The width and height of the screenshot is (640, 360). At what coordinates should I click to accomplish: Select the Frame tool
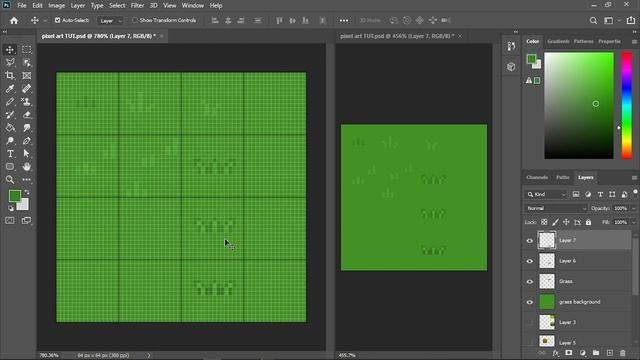click(27, 76)
